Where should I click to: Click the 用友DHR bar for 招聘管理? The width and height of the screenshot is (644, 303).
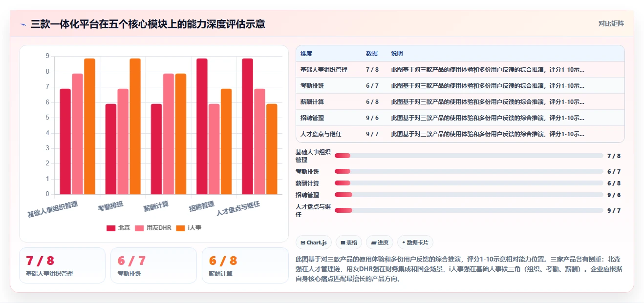pyautogui.click(x=214, y=149)
